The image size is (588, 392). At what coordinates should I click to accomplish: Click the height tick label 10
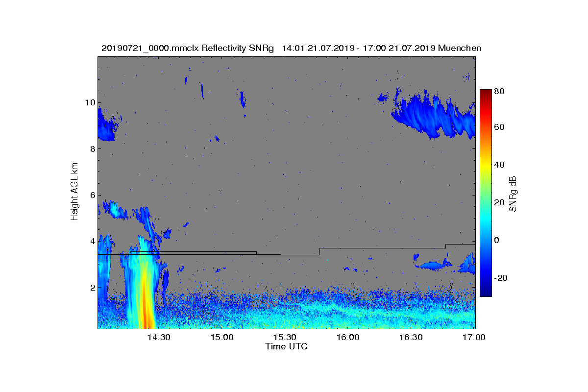click(x=90, y=102)
